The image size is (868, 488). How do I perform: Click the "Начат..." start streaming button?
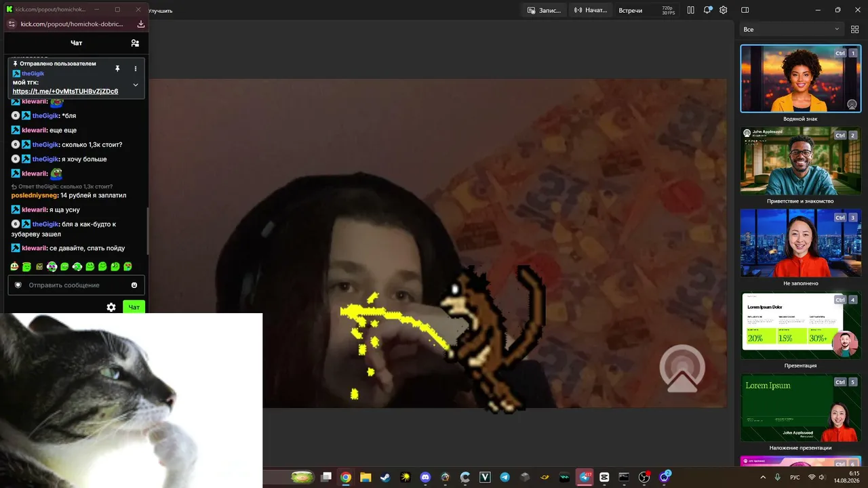[590, 10]
